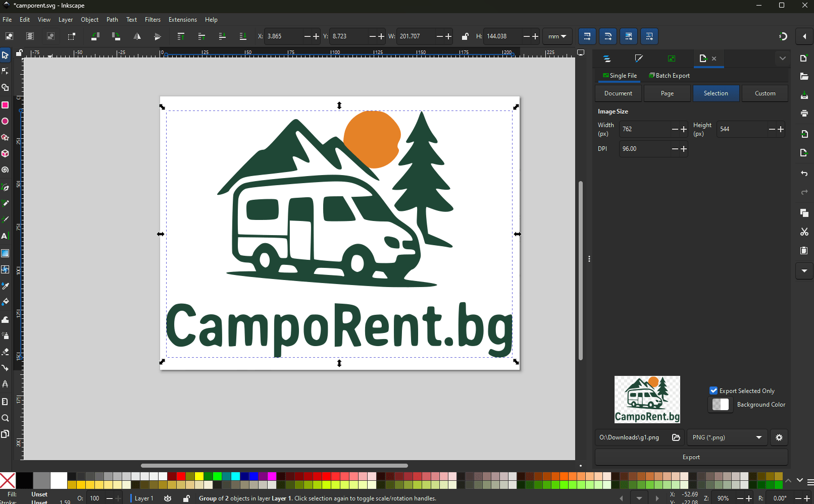The image size is (814, 504).
Task: Choose the Document export area button
Action: 618,93
